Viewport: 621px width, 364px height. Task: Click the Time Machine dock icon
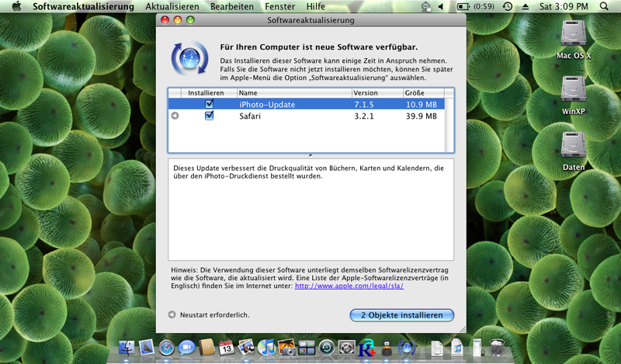click(x=327, y=348)
